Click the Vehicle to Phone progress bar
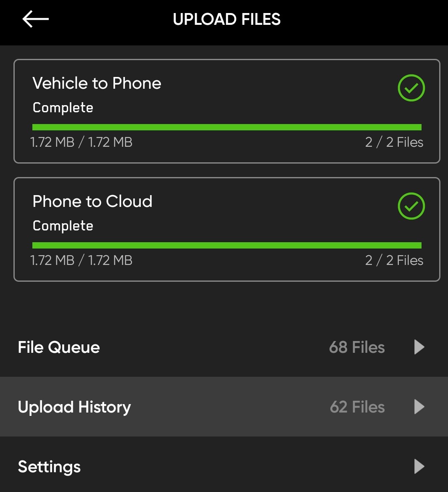This screenshot has width=448, height=492. (227, 127)
